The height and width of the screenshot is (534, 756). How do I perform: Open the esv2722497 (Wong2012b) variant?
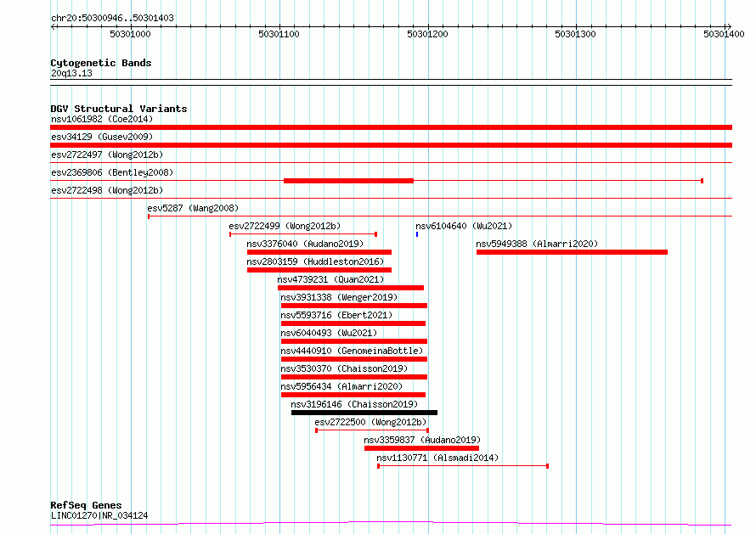coord(107,155)
